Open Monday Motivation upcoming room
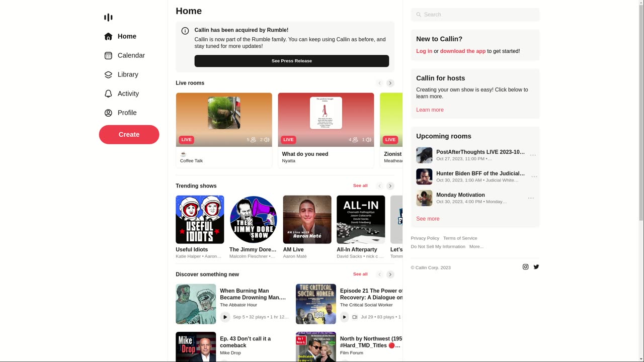The image size is (644, 362). (460, 195)
